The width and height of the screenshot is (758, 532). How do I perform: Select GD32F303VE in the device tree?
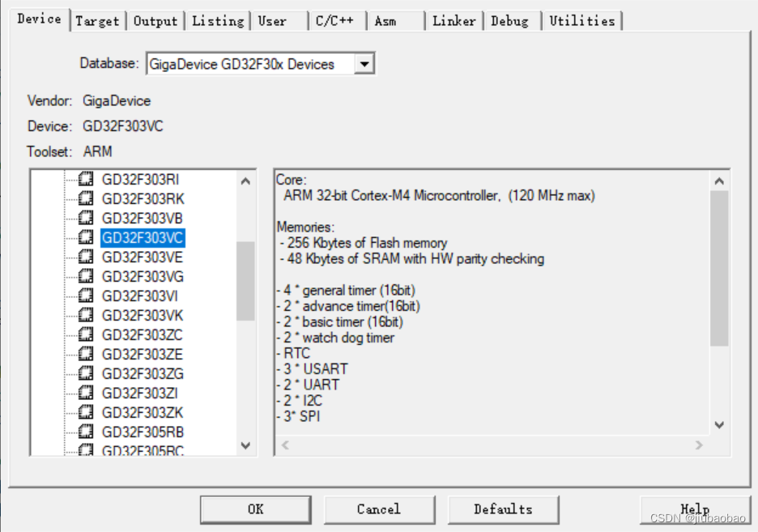tap(143, 257)
